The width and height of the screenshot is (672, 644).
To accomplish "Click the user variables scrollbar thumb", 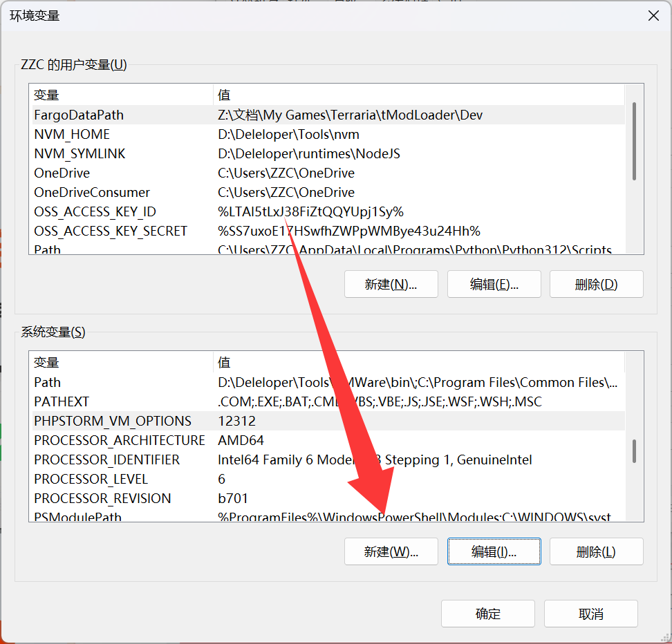I will point(634,141).
